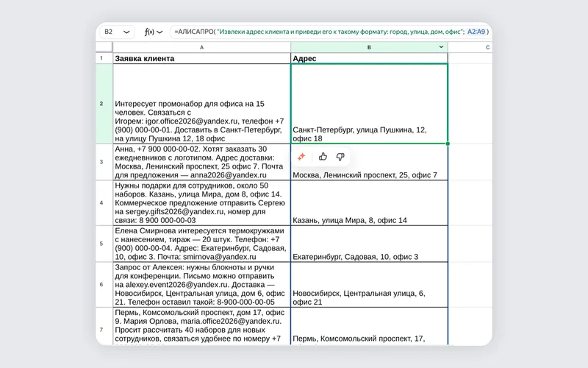
Task: Select row 5 header
Action: click(104, 244)
